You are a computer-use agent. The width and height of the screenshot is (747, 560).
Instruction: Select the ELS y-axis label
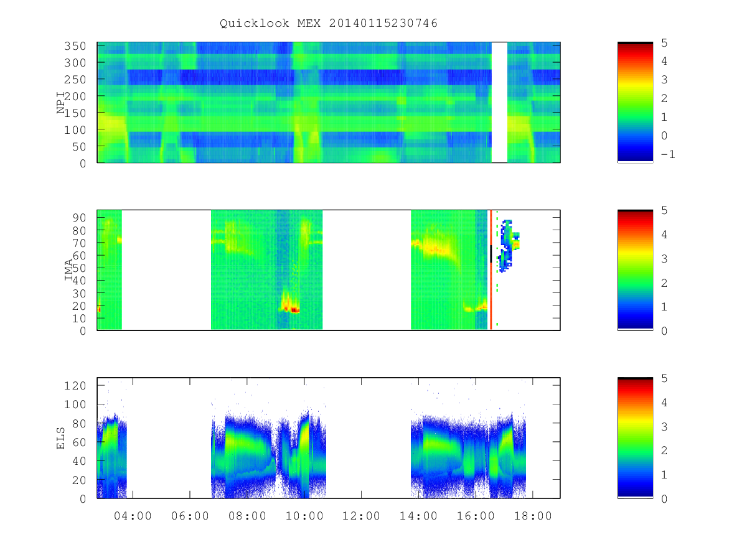tap(61, 438)
